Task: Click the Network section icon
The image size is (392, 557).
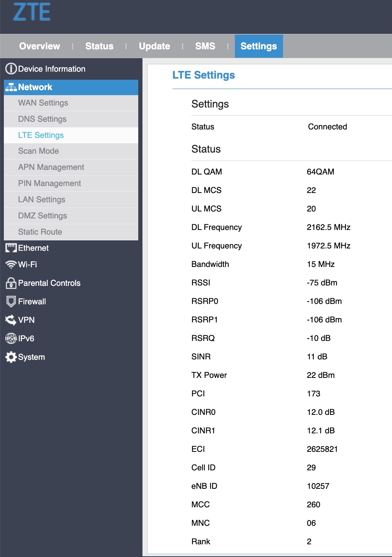Action: [11, 87]
